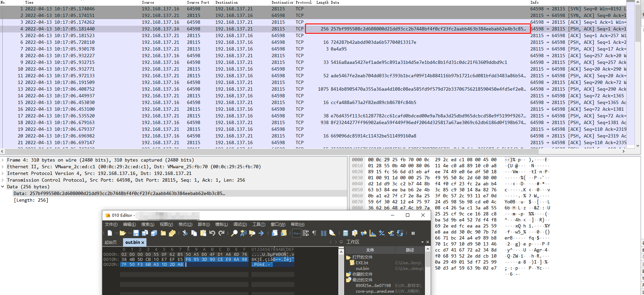The width and height of the screenshot is (644, 295).
Task: Click the 文件 column header in workspace
Action: [x=370, y=250]
